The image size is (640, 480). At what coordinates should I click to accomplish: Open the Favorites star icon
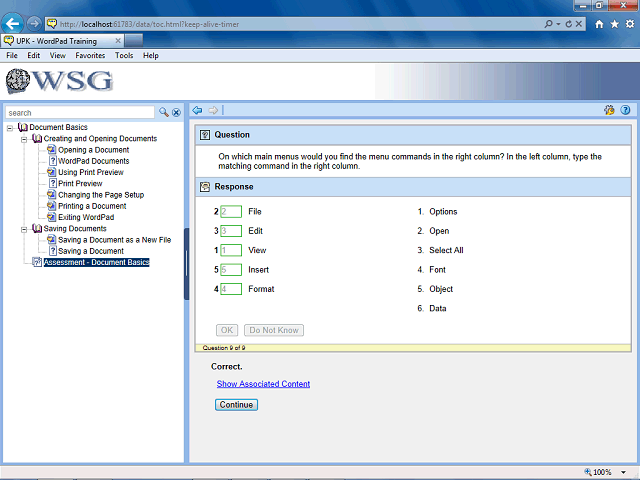click(615, 24)
